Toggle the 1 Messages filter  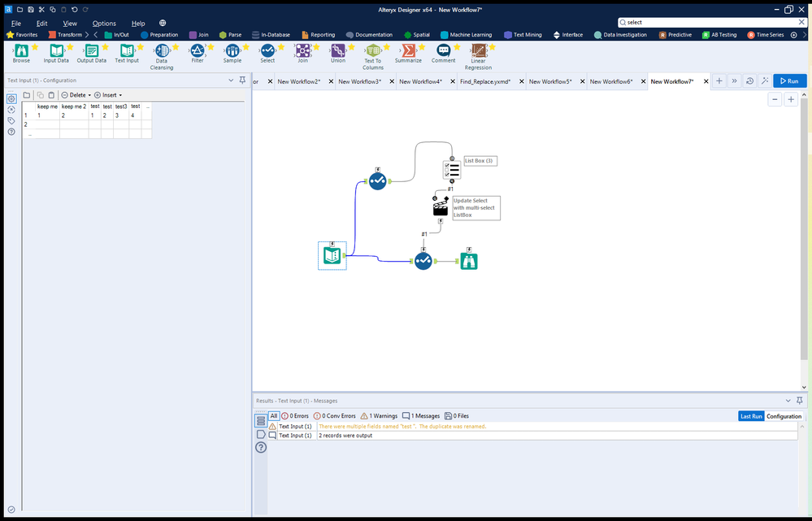click(421, 416)
